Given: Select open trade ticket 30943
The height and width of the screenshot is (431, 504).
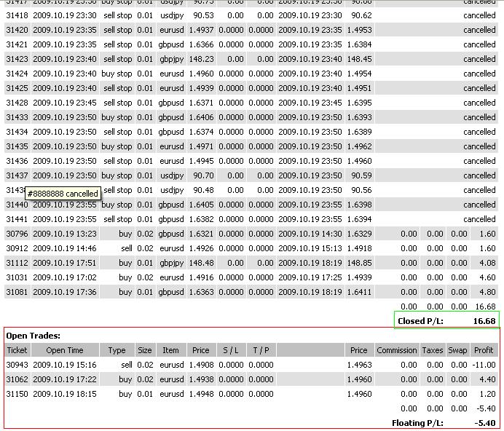Looking at the screenshot, I should tap(17, 365).
